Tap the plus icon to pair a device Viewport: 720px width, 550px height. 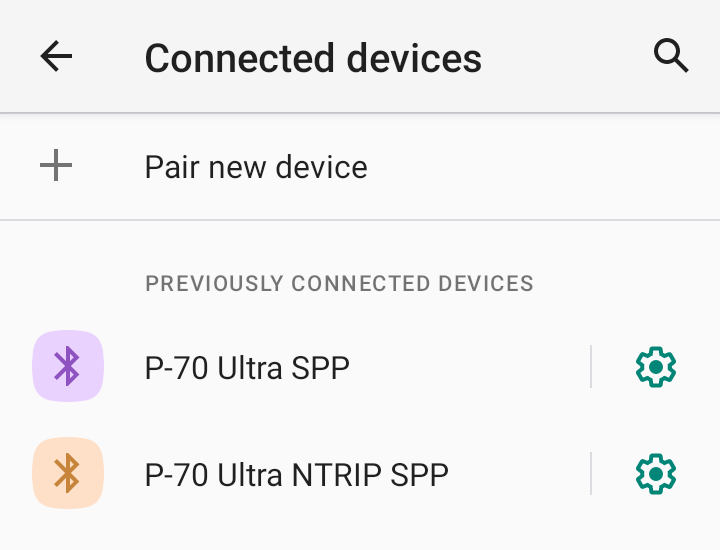56,165
